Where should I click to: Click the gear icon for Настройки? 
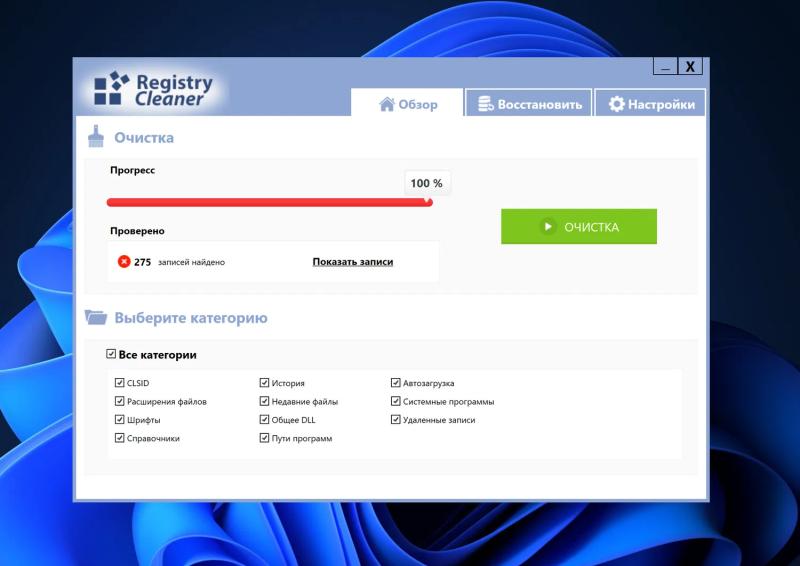(616, 104)
